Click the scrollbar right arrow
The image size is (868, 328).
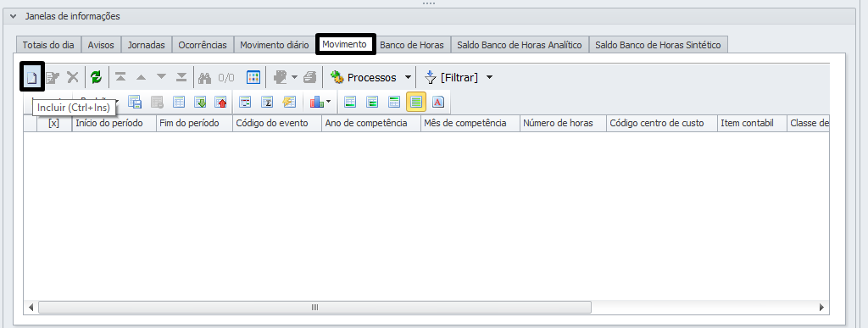(822, 307)
